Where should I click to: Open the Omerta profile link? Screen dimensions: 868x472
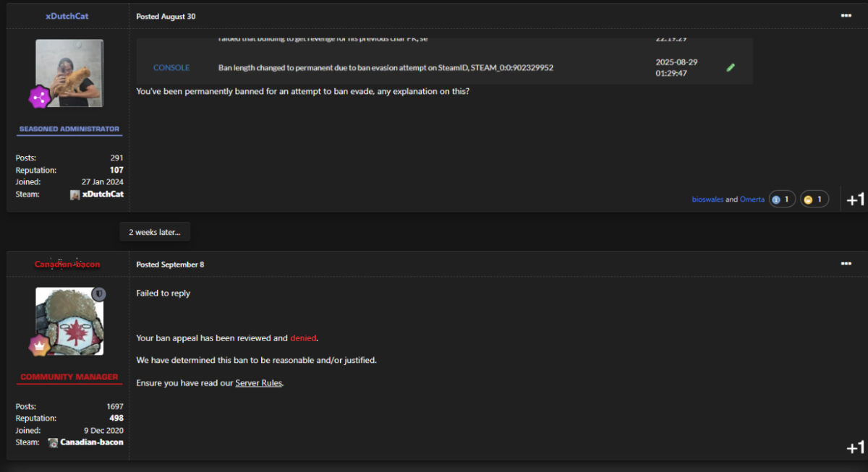(x=752, y=199)
